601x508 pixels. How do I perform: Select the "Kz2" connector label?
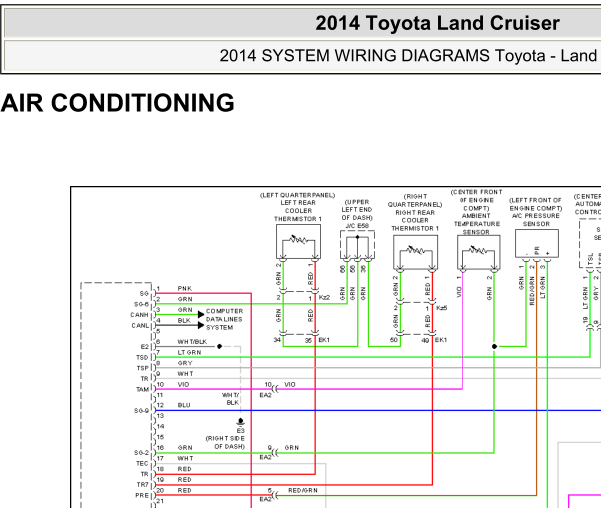click(324, 298)
